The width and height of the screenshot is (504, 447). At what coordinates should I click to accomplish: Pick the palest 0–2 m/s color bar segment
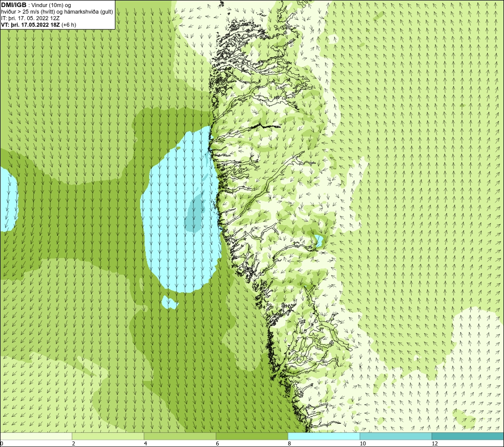pos(36,436)
